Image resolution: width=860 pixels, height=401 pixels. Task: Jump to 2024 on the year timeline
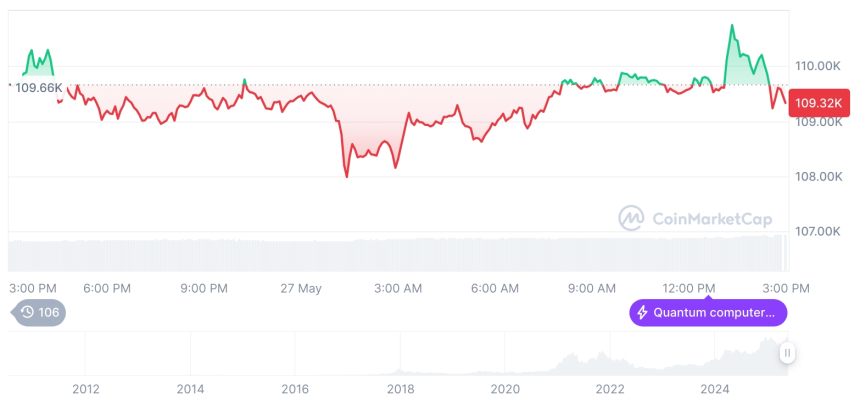[715, 389]
